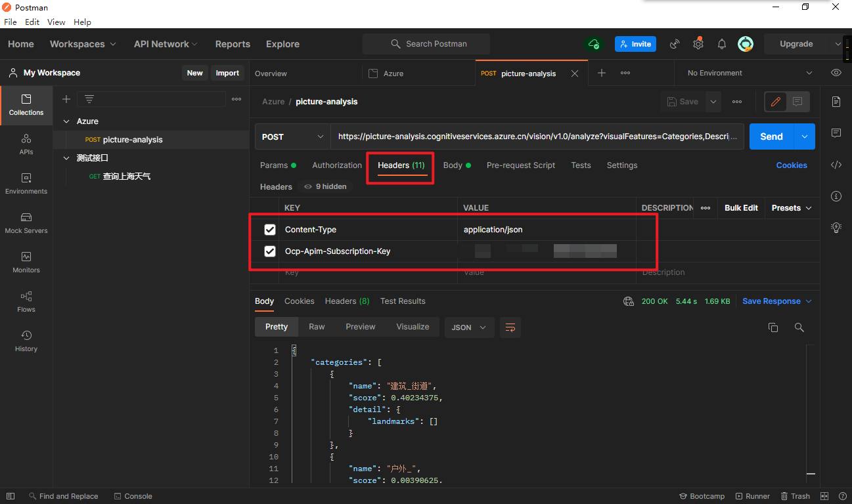The image size is (852, 504).
Task: Click the Invite button
Action: tap(635, 44)
